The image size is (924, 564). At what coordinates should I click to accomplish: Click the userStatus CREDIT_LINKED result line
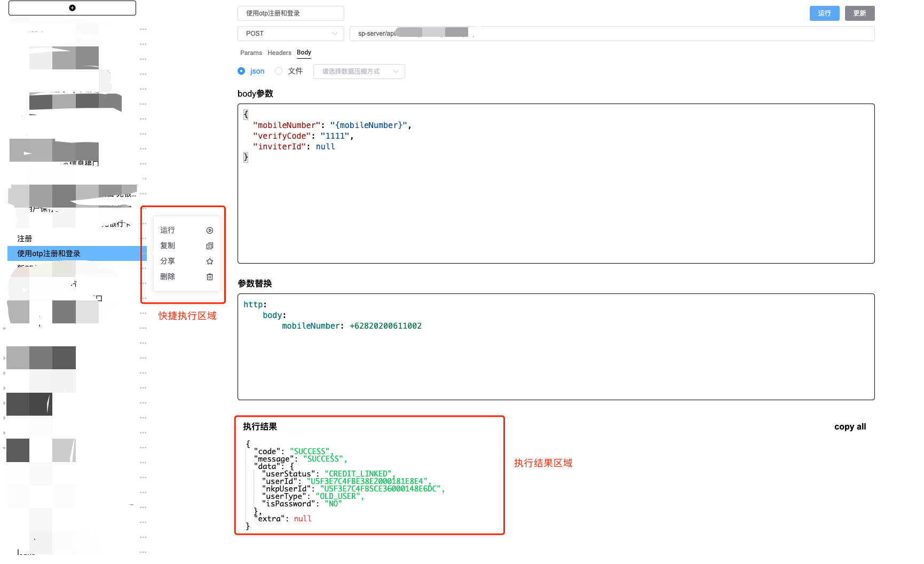[329, 474]
